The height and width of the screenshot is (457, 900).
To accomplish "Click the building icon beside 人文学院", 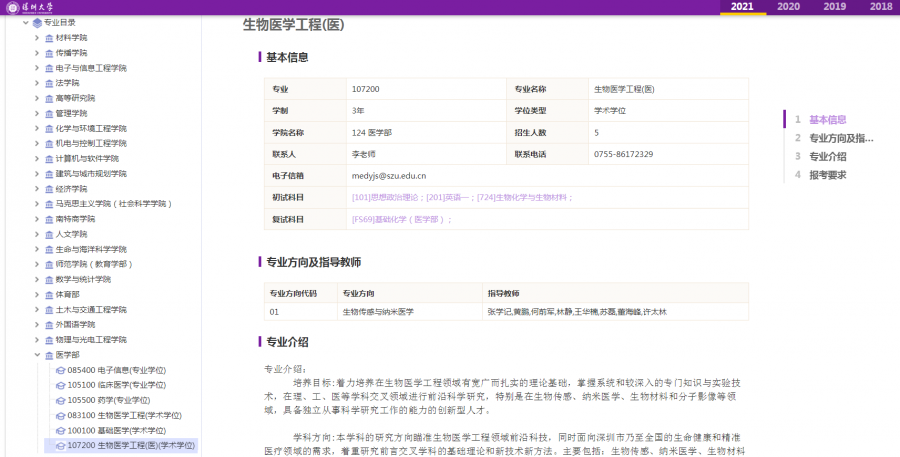I will pos(49,234).
